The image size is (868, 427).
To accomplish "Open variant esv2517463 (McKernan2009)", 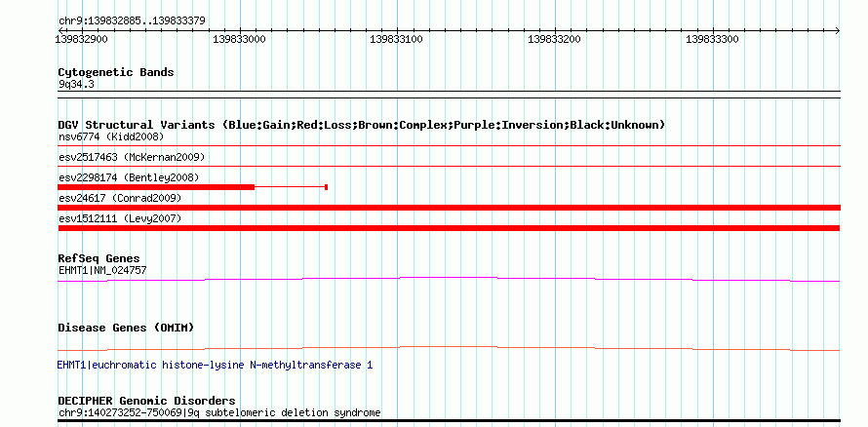I will click(132, 157).
